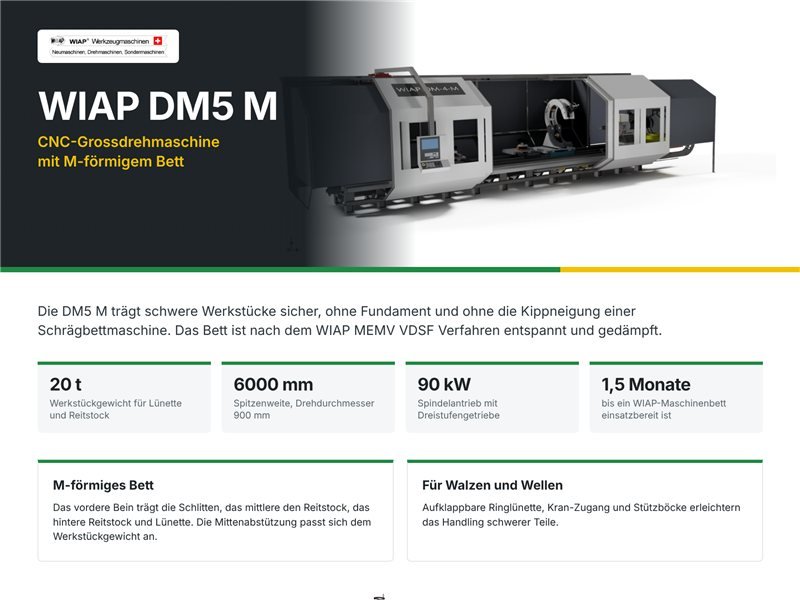The width and height of the screenshot is (800, 600).
Task: Click the Für Walzen und Wellen heading
Action: (x=492, y=485)
